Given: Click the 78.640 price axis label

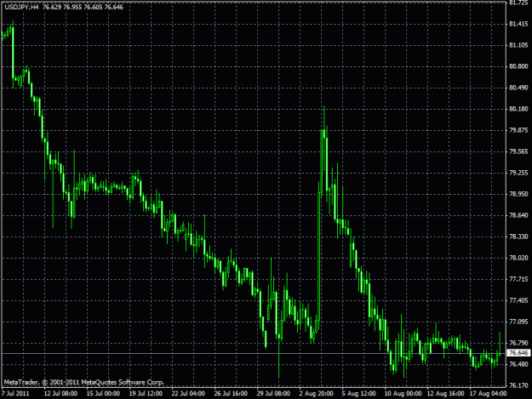Looking at the screenshot, I should click(x=518, y=215).
